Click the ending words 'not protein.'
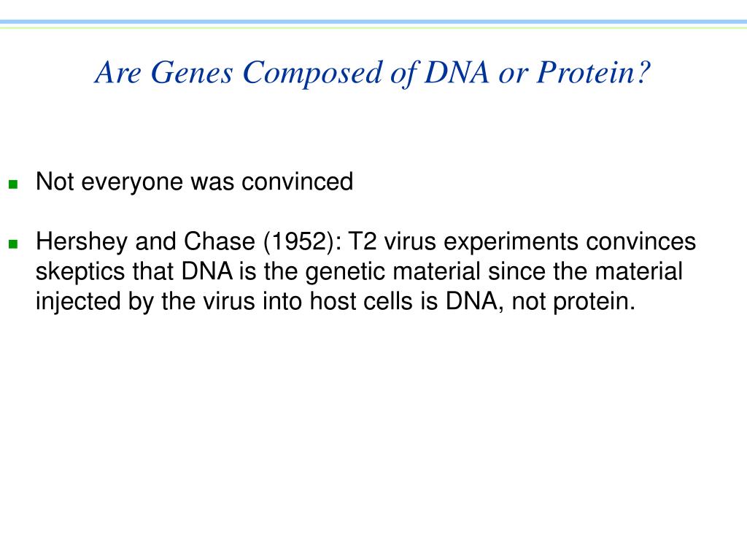 (573, 303)
